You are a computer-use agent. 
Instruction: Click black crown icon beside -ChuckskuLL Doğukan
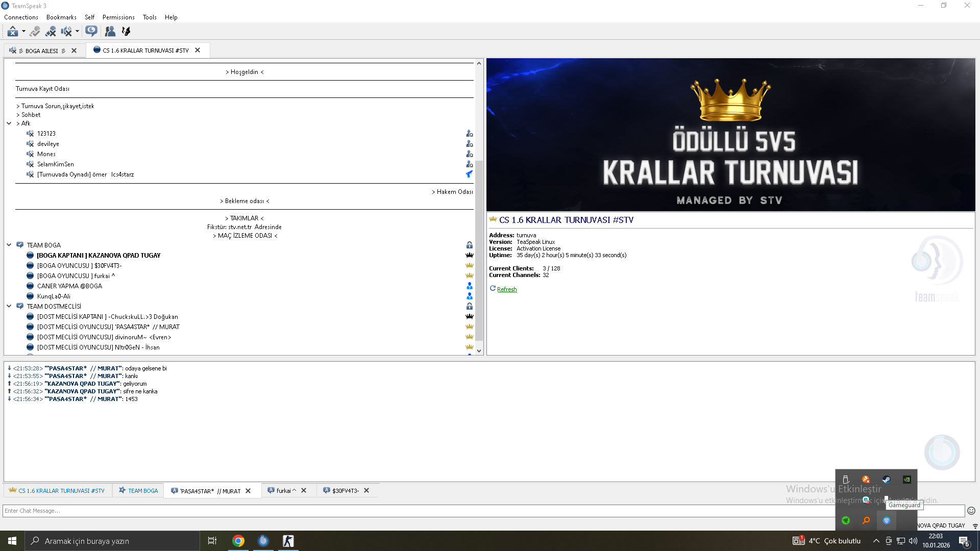pyautogui.click(x=470, y=317)
